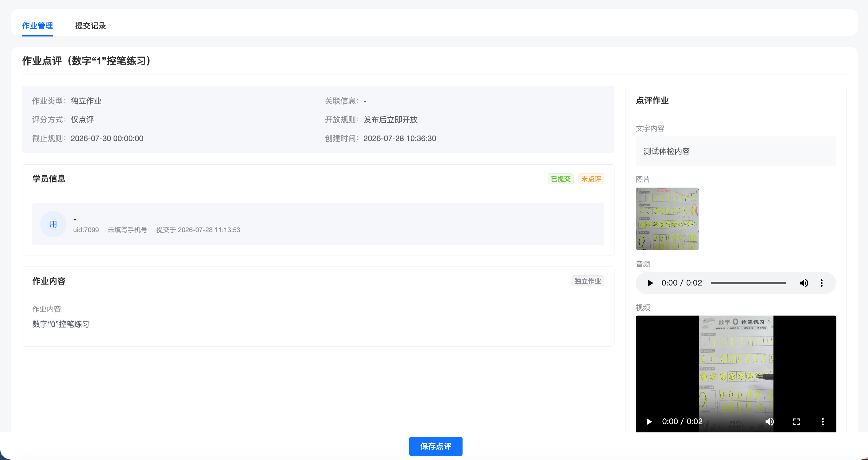Mute the video volume
The height and width of the screenshot is (460, 868).
pos(769,422)
